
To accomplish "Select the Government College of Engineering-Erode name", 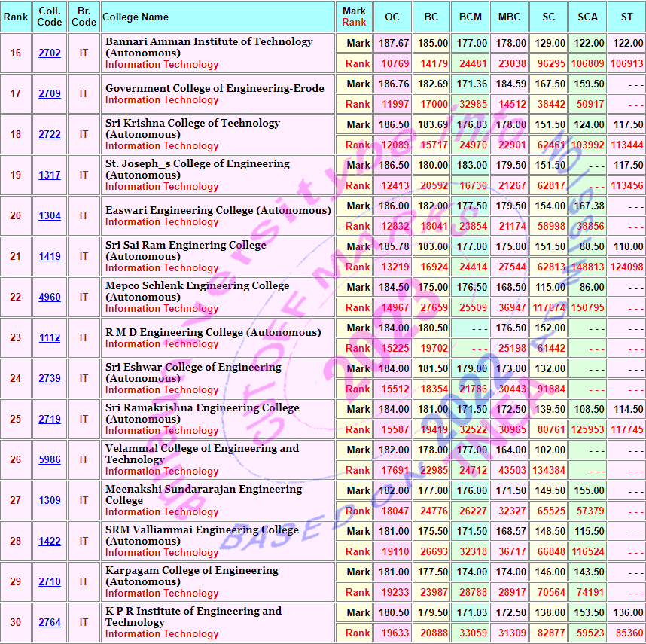I will [x=215, y=88].
